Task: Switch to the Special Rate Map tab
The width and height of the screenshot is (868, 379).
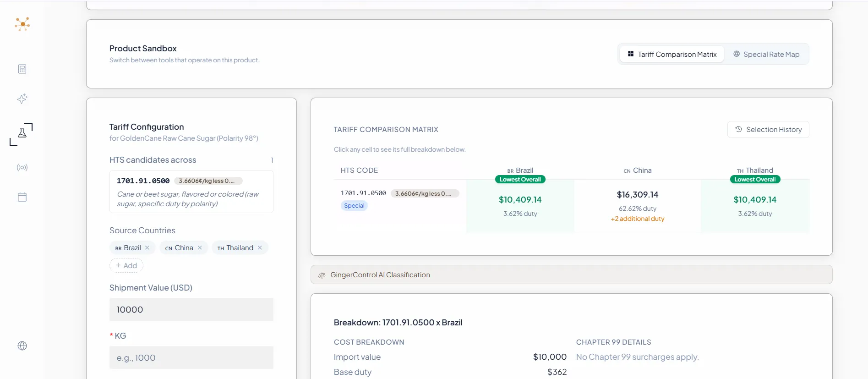Action: (x=766, y=54)
